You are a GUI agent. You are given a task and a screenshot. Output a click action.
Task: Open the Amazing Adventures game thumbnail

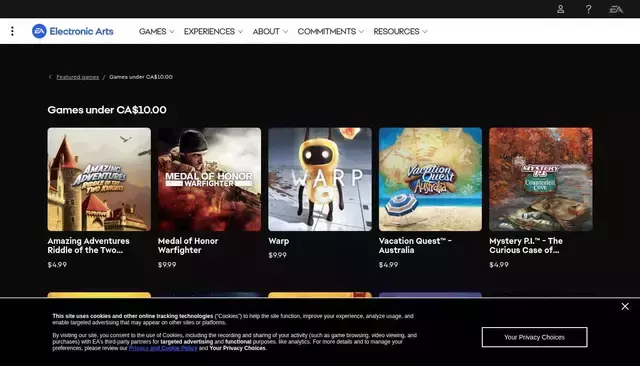tap(99, 179)
